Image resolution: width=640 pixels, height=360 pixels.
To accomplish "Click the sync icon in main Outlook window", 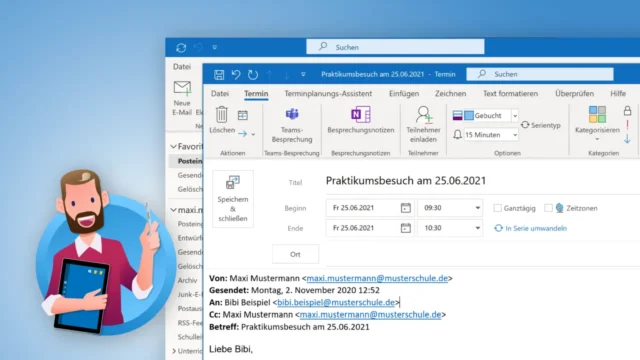I will click(181, 48).
